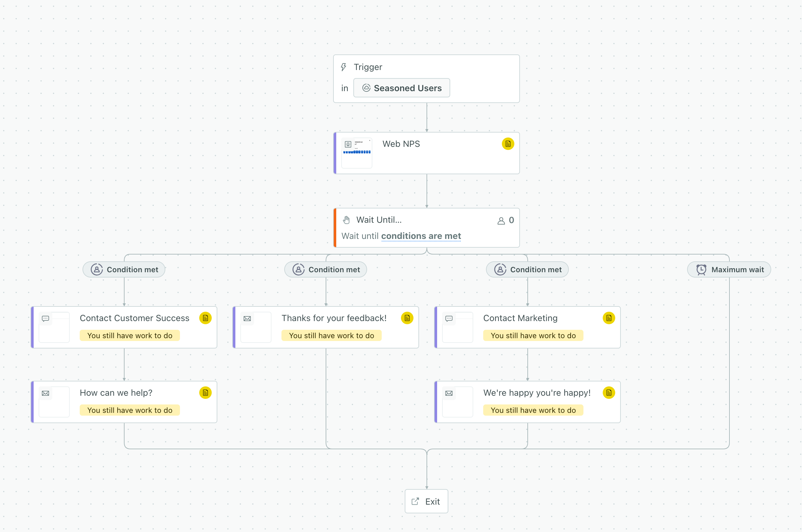Click the work-to-do tag under Thanks for your feedback

click(331, 335)
